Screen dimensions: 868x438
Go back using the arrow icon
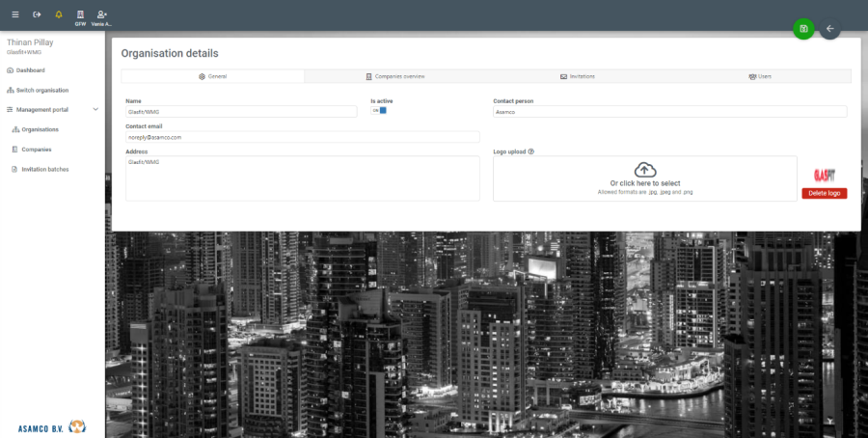(x=829, y=29)
